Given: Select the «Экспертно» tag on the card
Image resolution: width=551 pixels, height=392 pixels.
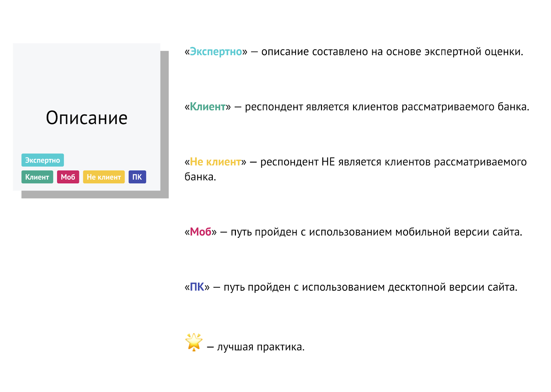Looking at the screenshot, I should pos(43,160).
